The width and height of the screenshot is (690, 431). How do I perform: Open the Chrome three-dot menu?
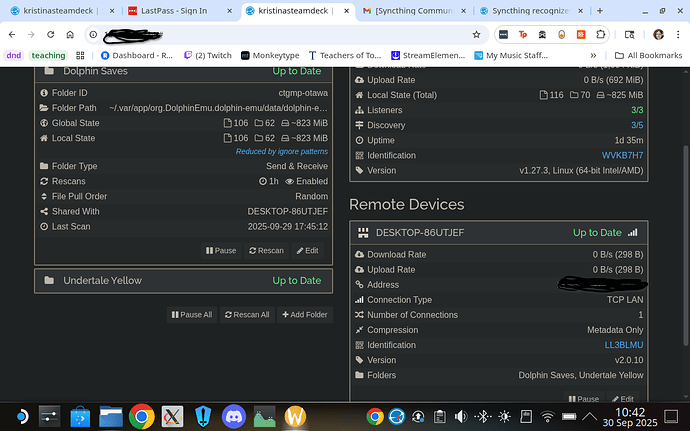pos(678,34)
